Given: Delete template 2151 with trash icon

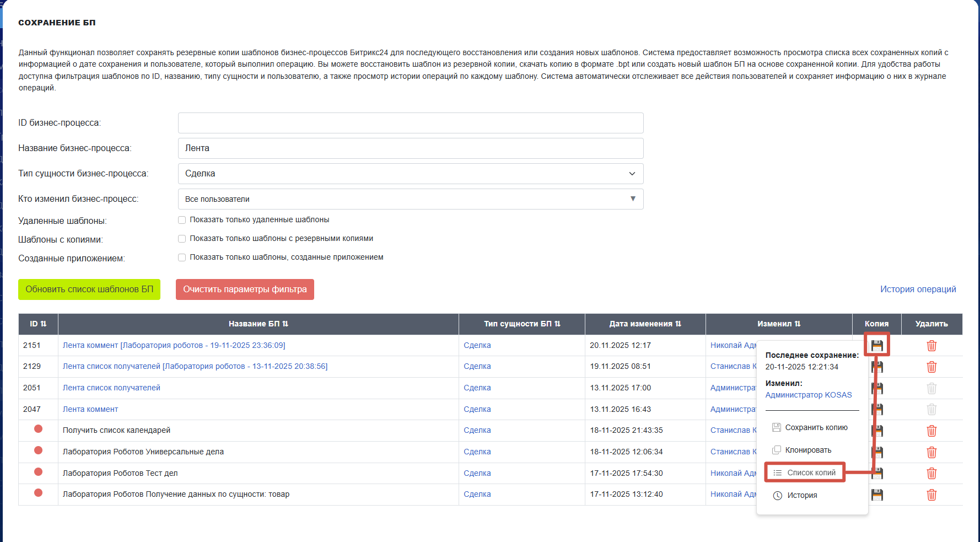Looking at the screenshot, I should (x=931, y=346).
